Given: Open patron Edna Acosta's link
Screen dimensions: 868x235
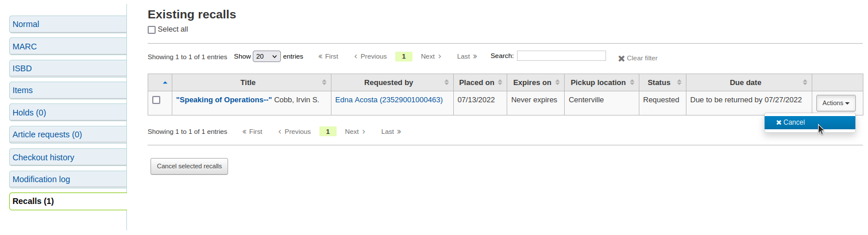Looking at the screenshot, I should pyautogui.click(x=389, y=100).
